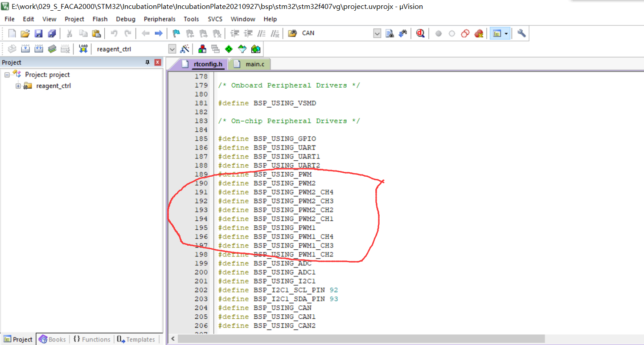Open the Peripherals menu
The width and height of the screenshot is (644, 345).
coord(160,19)
